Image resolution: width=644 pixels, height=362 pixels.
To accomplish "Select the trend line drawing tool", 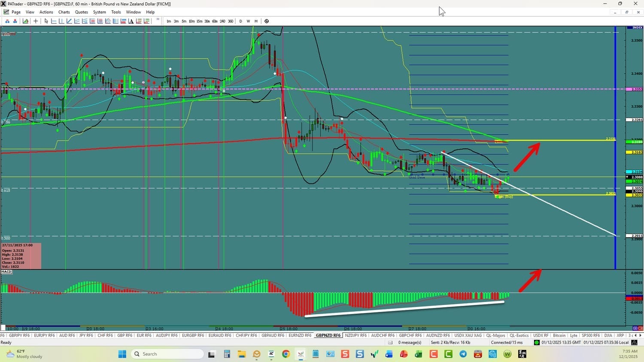I will pos(69,21).
